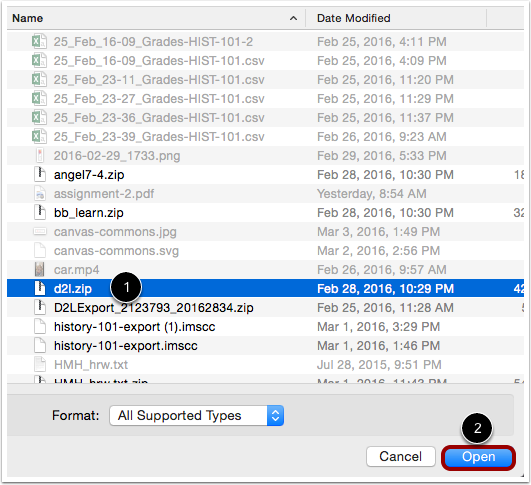Screen dimensions: 531x485
Task: Click date Yesterday, 8:54 AM
Action: (x=371, y=194)
